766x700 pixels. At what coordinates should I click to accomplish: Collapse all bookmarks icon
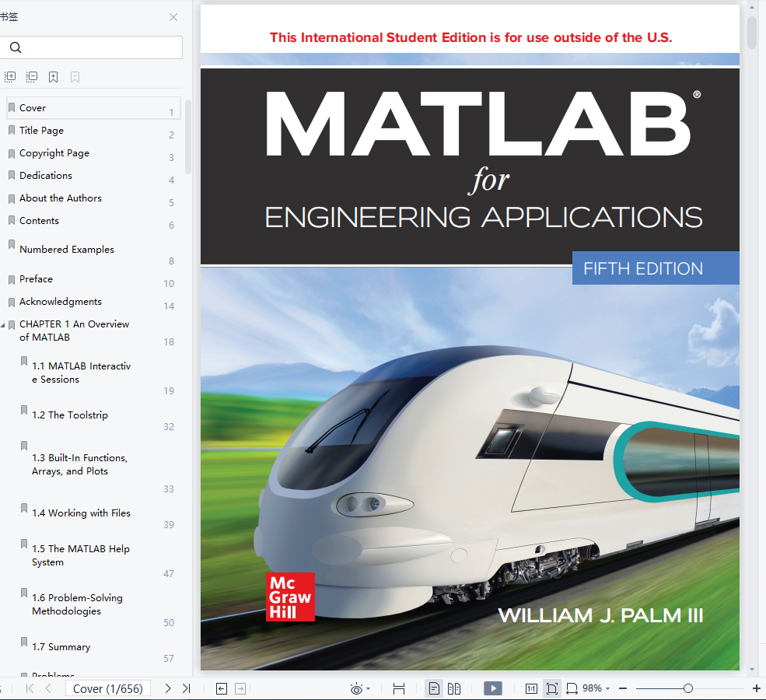[x=32, y=77]
